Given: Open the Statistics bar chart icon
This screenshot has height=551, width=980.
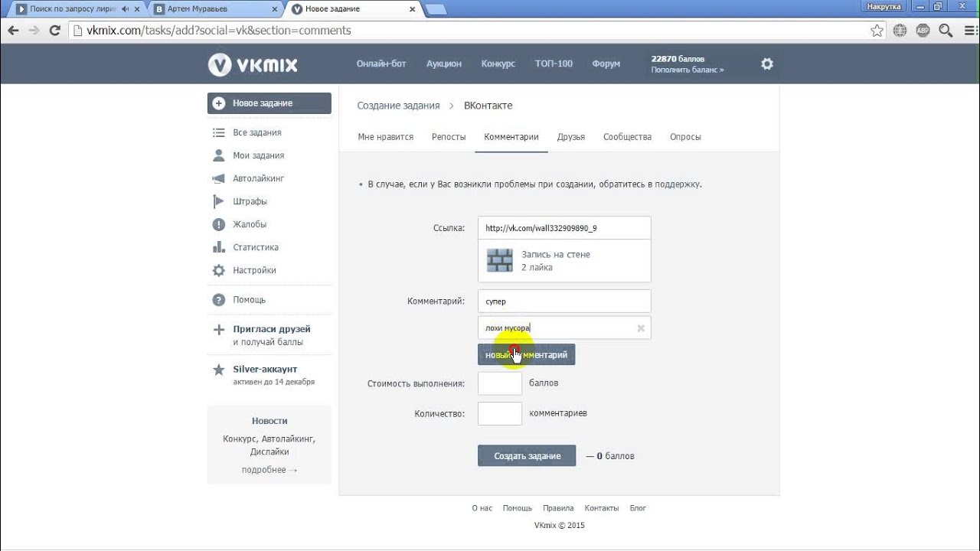Looking at the screenshot, I should pyautogui.click(x=219, y=247).
